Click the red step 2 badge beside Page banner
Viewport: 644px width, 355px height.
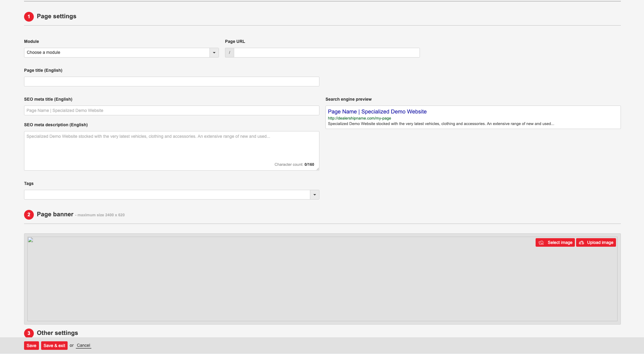pyautogui.click(x=29, y=214)
